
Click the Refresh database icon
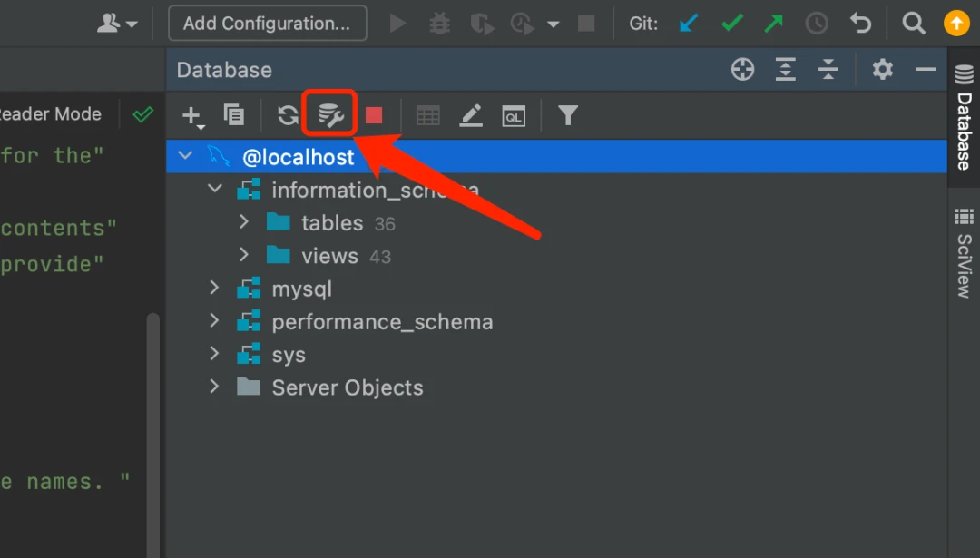coord(288,115)
